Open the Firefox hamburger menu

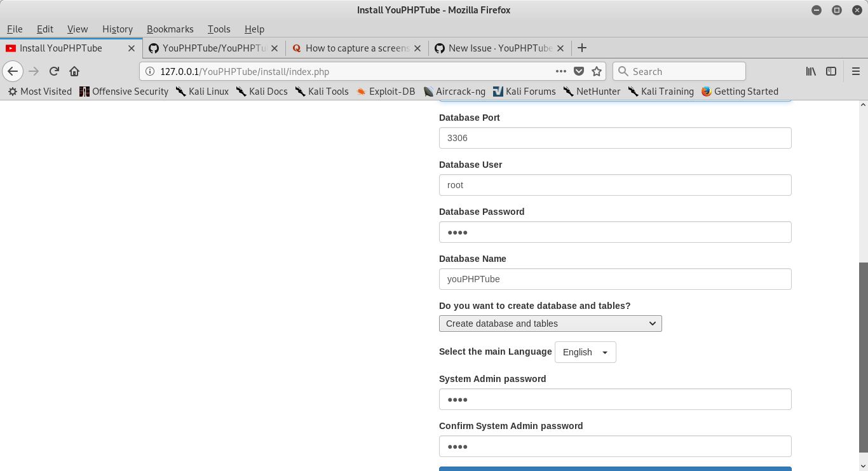(856, 71)
